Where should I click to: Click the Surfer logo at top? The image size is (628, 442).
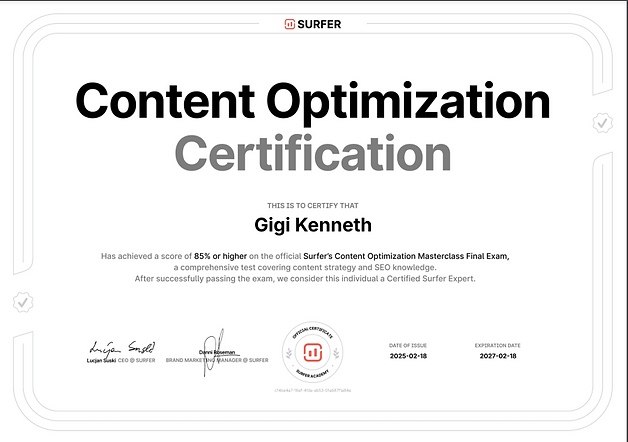(313, 24)
